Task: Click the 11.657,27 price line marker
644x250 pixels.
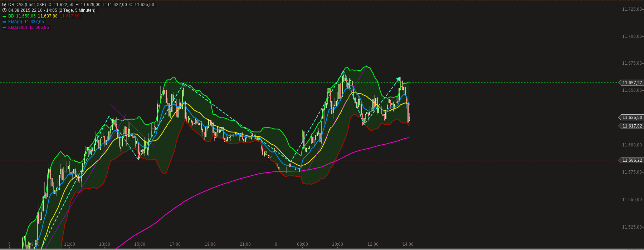Action: 631,82
